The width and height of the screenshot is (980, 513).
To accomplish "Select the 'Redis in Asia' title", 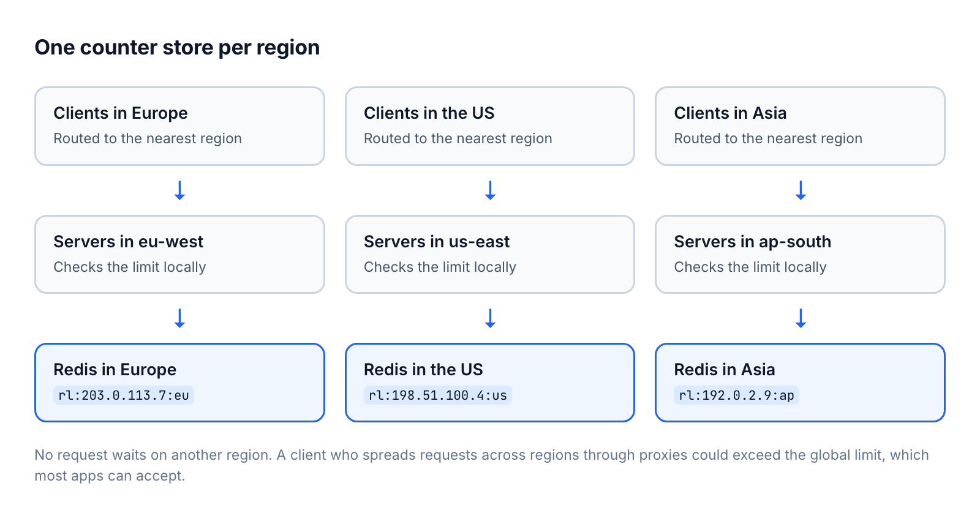I will 725,370.
